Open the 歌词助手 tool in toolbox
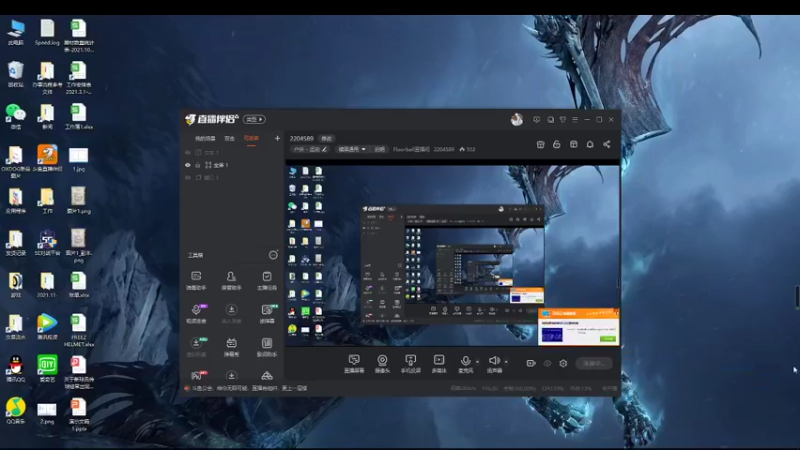 coord(266,347)
